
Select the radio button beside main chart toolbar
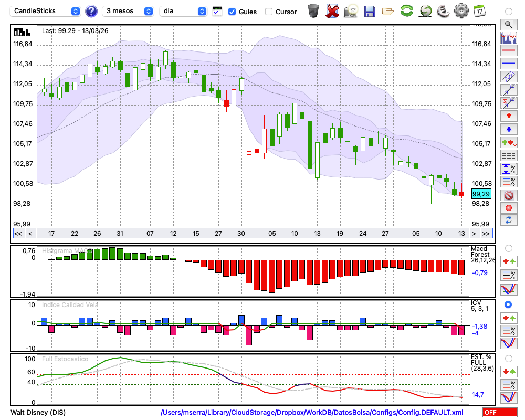click(509, 12)
